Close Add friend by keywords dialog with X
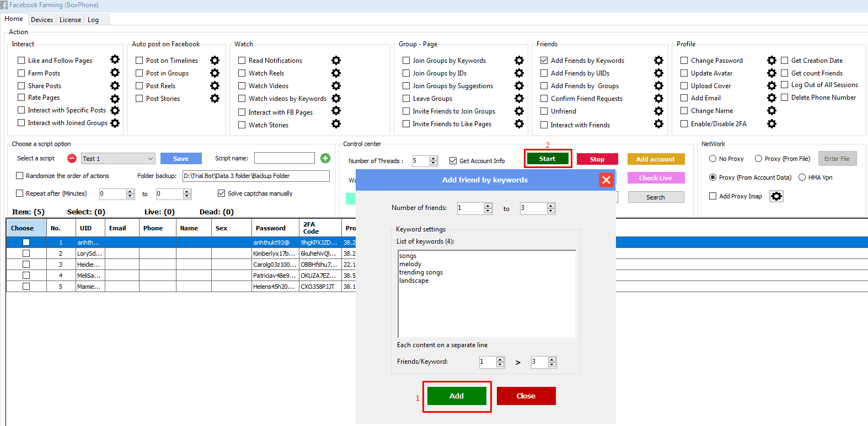 pyautogui.click(x=606, y=180)
